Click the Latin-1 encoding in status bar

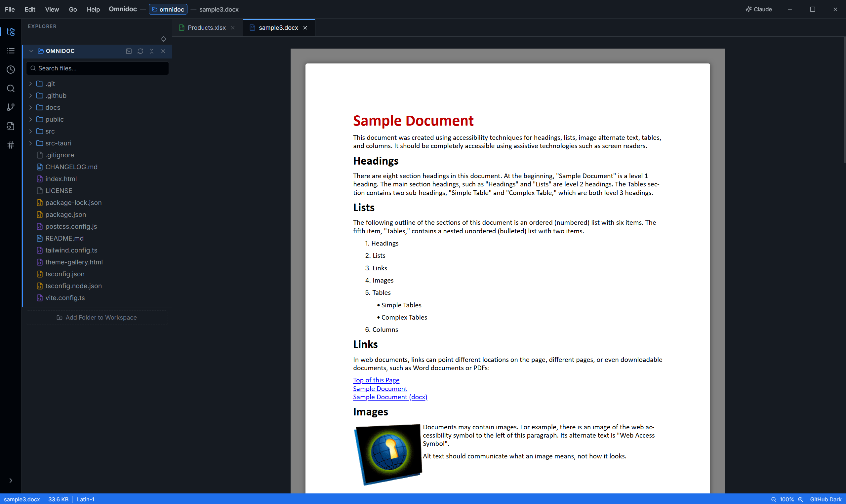pos(86,500)
